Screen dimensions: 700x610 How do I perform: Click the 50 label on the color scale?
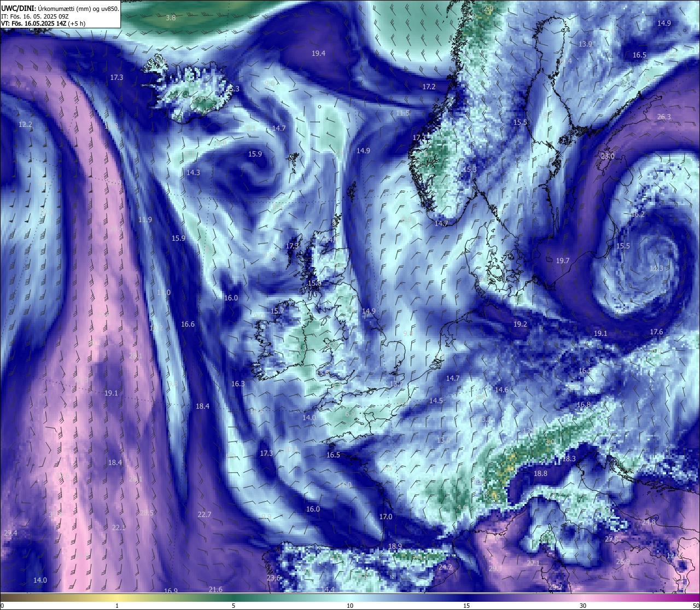[696, 606]
